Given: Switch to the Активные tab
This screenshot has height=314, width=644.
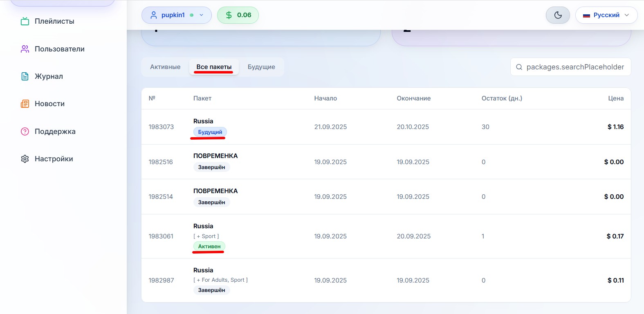Looking at the screenshot, I should click(165, 67).
